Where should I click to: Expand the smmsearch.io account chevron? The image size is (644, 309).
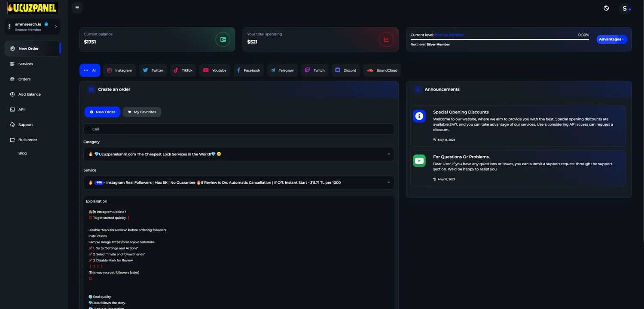56,27
